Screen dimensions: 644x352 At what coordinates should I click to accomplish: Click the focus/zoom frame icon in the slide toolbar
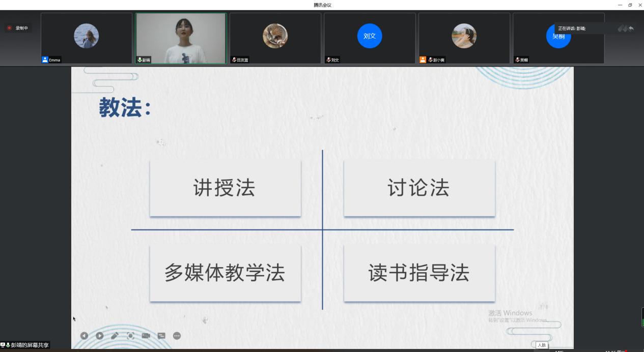tap(130, 336)
